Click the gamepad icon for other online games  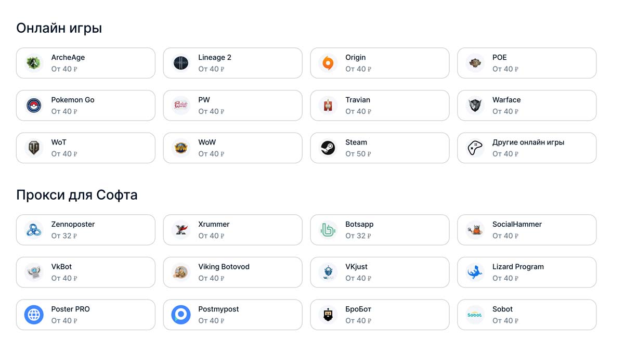[475, 148]
